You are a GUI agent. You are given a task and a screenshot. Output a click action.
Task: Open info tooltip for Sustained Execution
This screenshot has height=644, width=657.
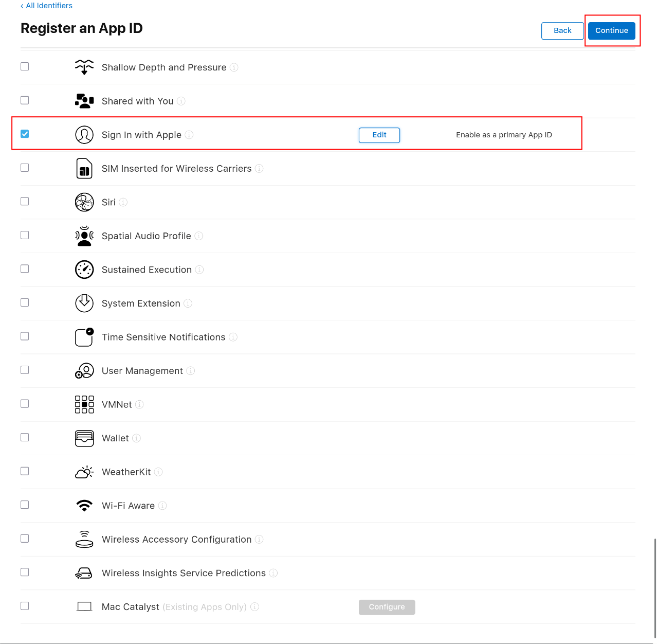(199, 269)
